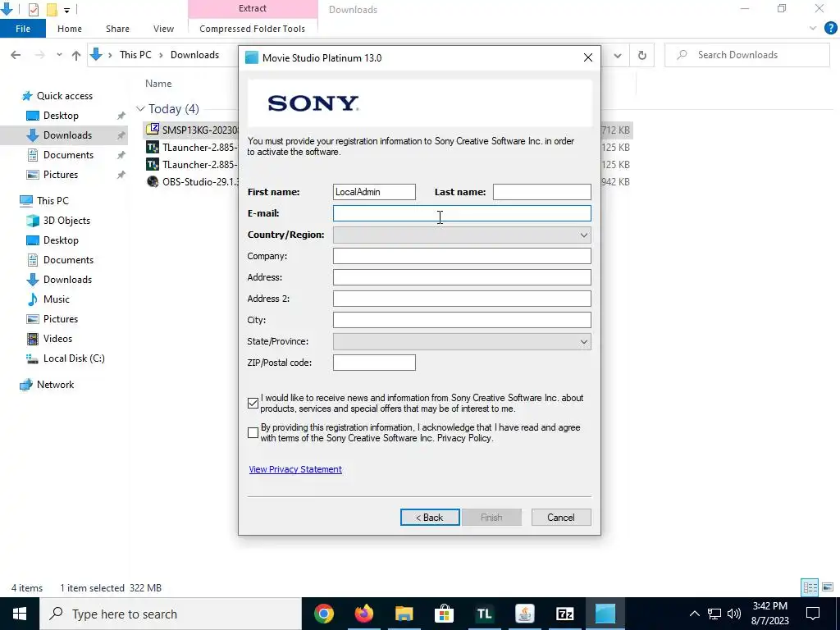
Task: Open the View Privacy Statement link
Action: pyautogui.click(x=295, y=468)
